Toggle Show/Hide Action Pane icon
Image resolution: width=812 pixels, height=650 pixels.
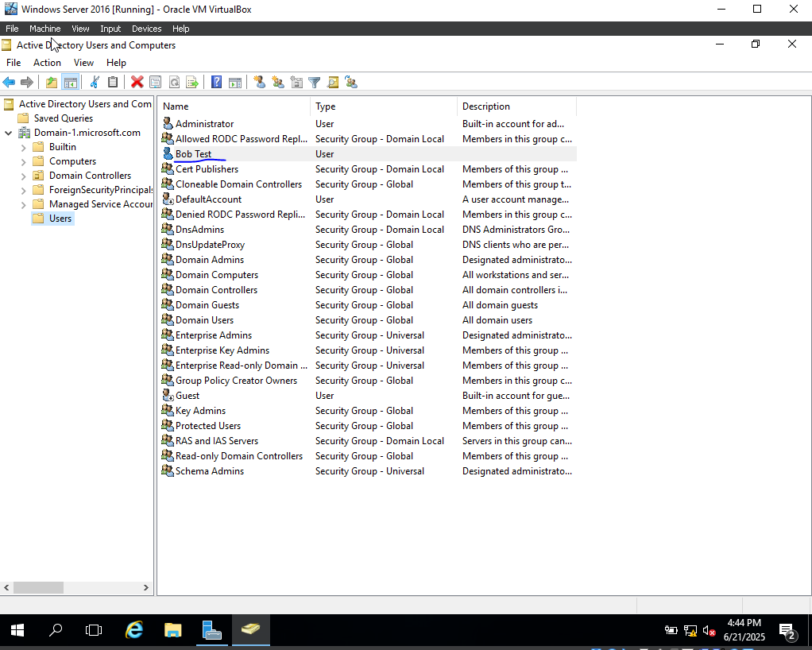[x=235, y=82]
